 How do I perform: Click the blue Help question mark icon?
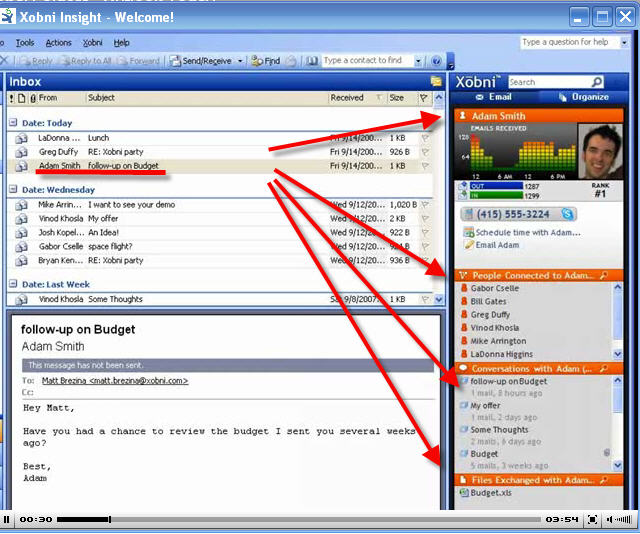(x=436, y=61)
